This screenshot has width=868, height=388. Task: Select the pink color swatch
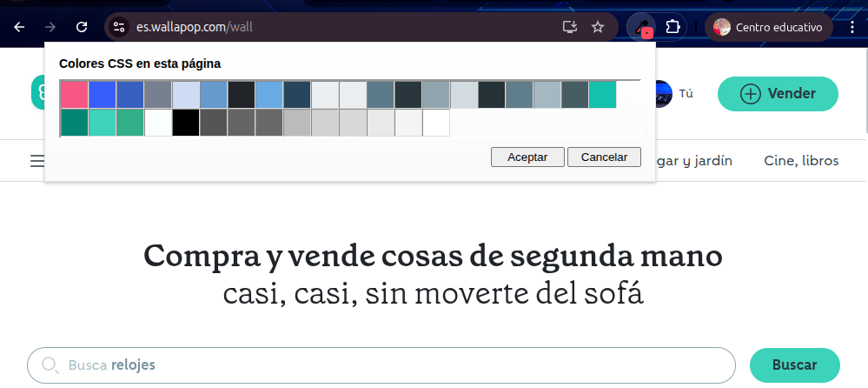pos(74,95)
